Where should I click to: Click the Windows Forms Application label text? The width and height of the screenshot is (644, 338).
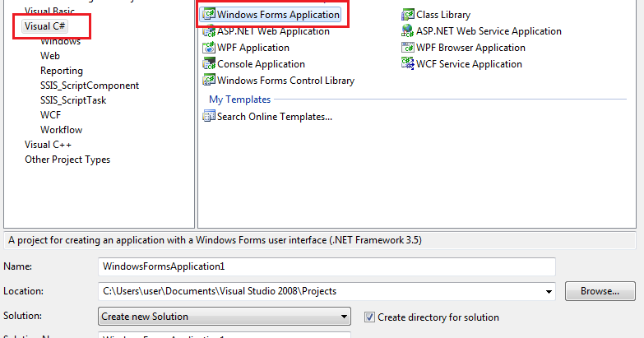[x=278, y=14]
